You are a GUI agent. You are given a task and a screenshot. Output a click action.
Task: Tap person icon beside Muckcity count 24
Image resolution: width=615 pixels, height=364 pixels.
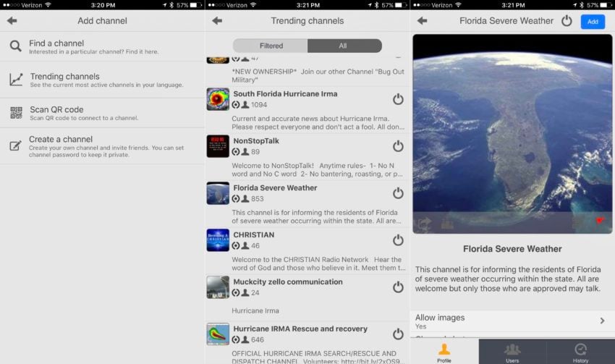coord(245,292)
